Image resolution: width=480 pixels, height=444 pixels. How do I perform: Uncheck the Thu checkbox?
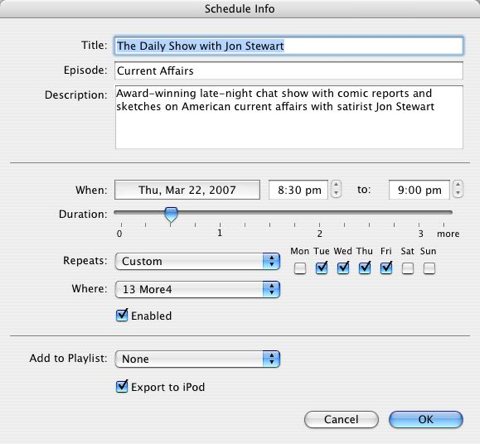coord(365,268)
